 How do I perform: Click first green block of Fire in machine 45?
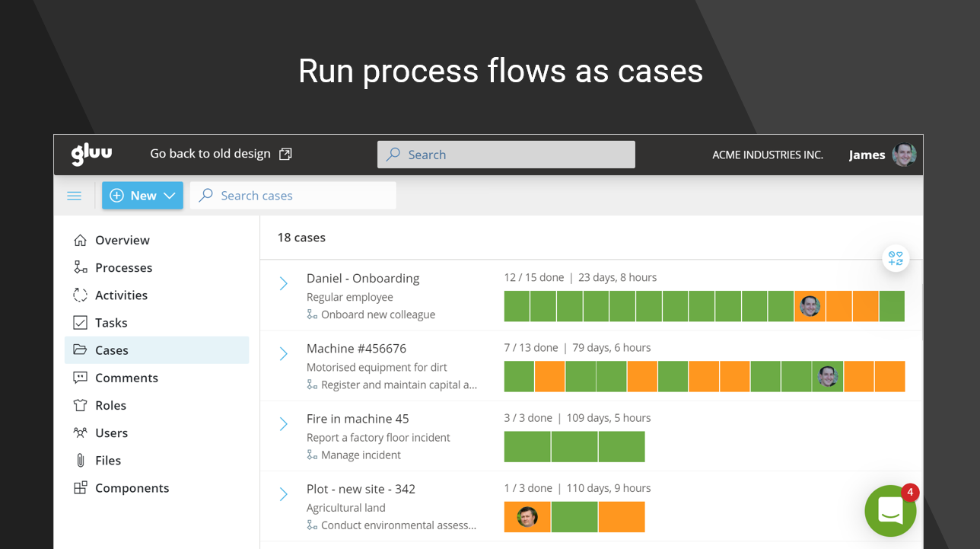(x=527, y=447)
